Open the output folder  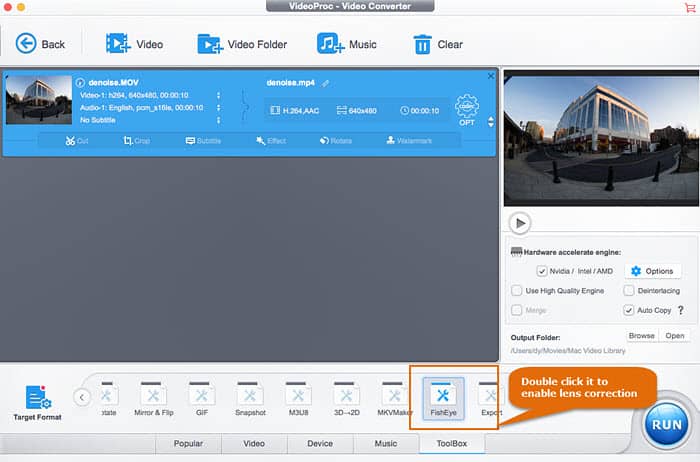(x=675, y=336)
